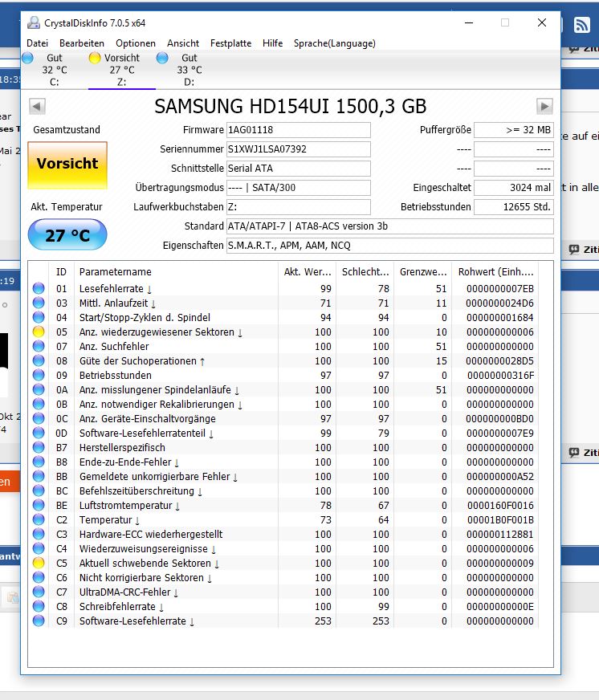Image resolution: width=599 pixels, height=700 pixels.
Task: Click yellow icon of Aktuell schwebende Sektoren row
Action: point(39,563)
